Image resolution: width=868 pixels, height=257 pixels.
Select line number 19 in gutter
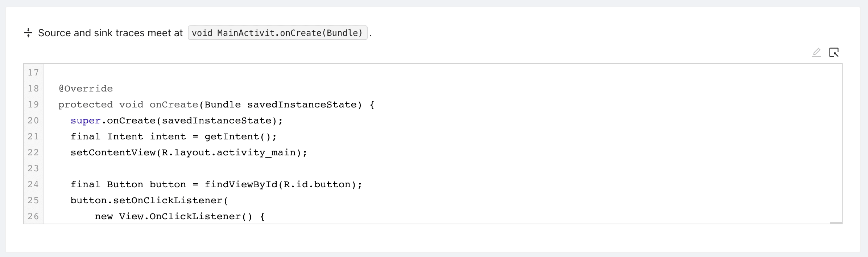coord(33,105)
